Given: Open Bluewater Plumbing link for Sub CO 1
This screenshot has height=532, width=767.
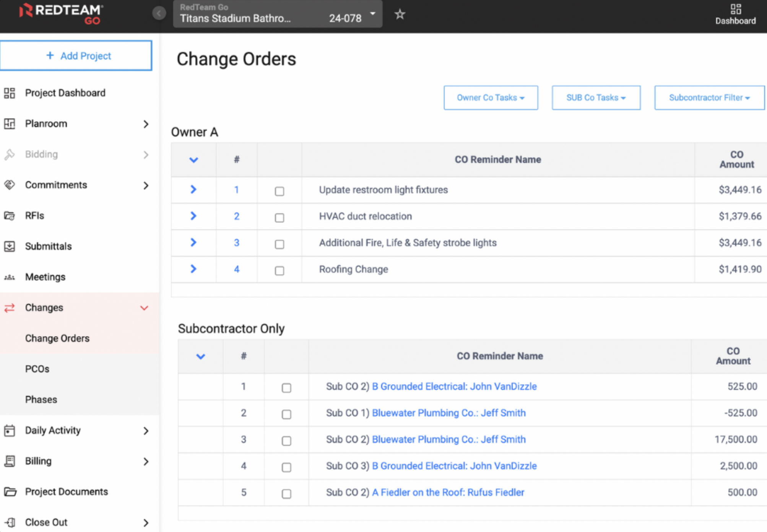Looking at the screenshot, I should (449, 413).
